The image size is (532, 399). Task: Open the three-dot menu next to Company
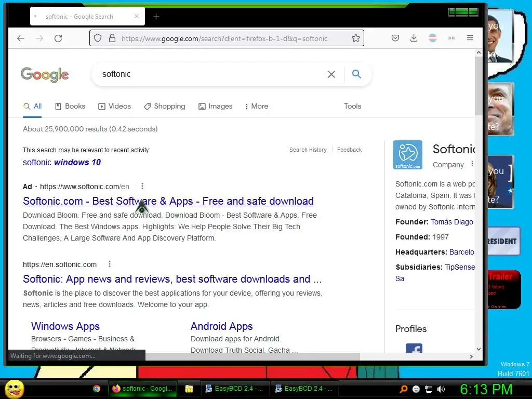pos(472,164)
